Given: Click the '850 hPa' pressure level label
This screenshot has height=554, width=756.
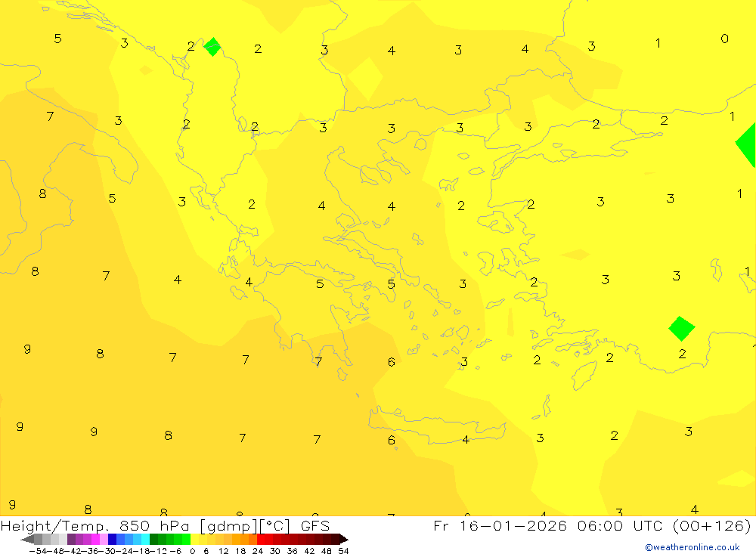Looking at the screenshot, I should point(154,526).
